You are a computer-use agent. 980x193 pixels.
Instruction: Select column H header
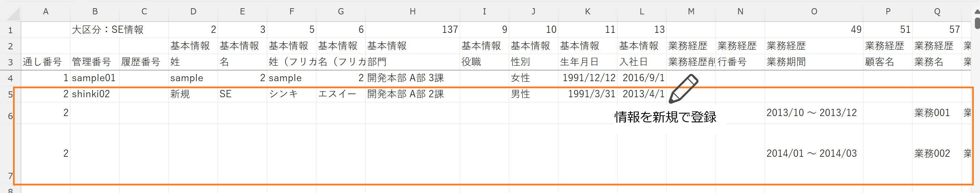(412, 11)
